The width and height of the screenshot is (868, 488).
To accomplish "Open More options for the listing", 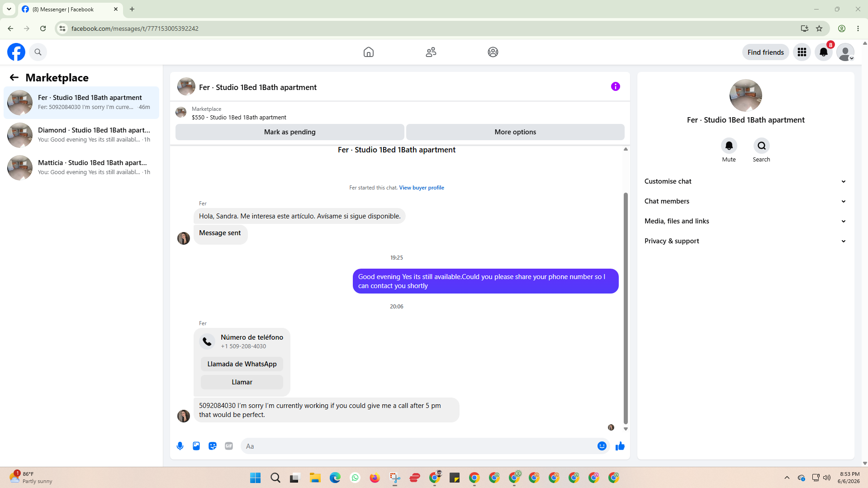I will (x=515, y=132).
